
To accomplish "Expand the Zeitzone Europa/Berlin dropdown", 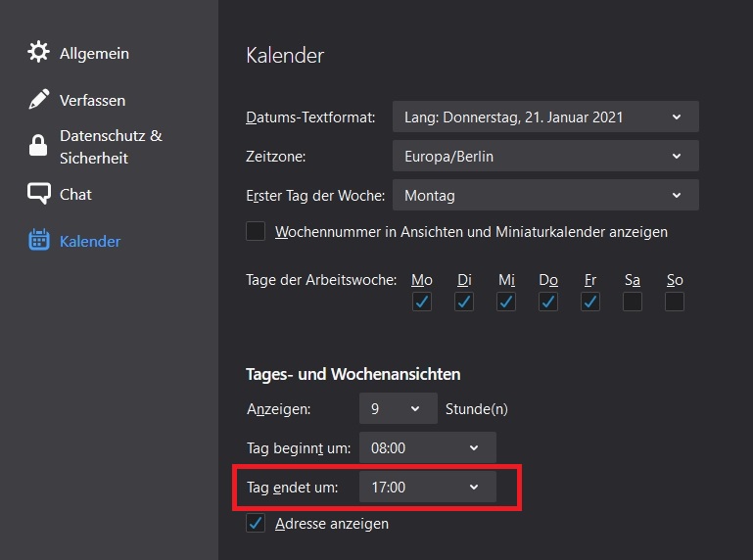I will point(545,156).
